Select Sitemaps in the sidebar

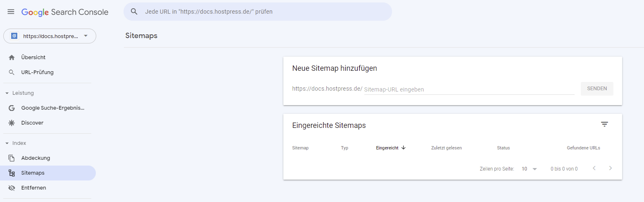33,173
